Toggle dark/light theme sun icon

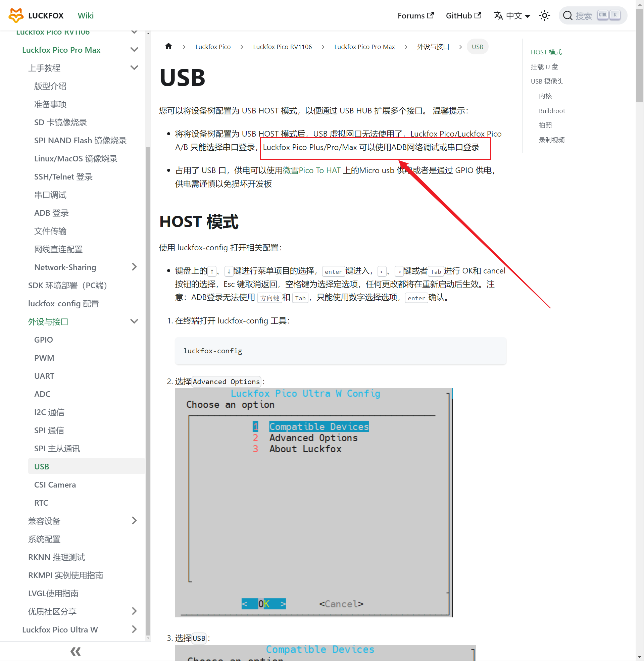tap(545, 15)
